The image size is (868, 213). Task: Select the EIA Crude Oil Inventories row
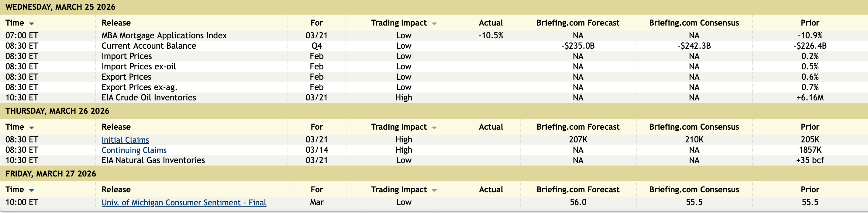click(149, 98)
